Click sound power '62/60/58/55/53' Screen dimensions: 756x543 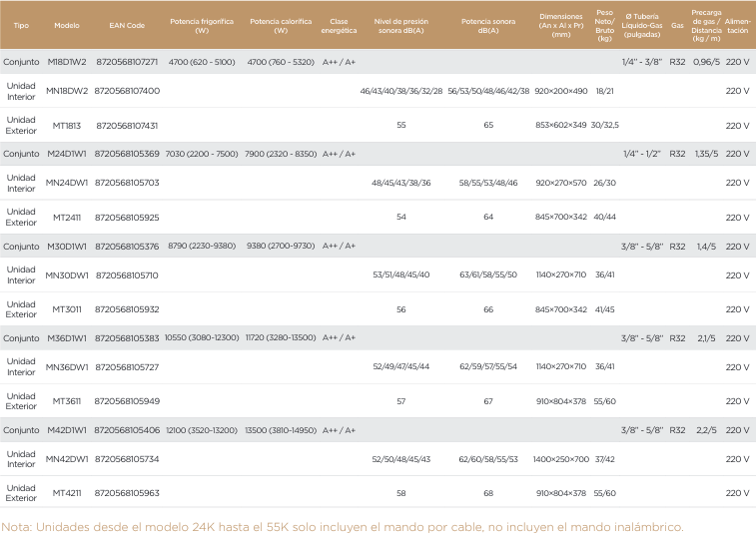click(488, 459)
